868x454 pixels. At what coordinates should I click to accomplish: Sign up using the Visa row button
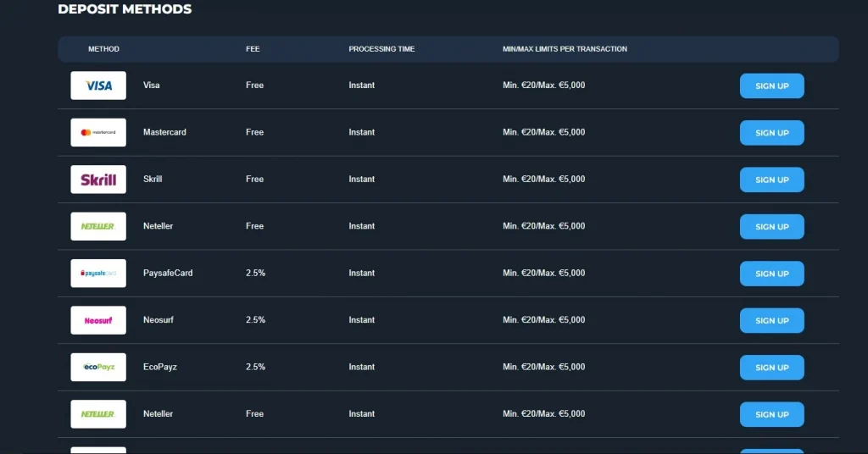771,86
